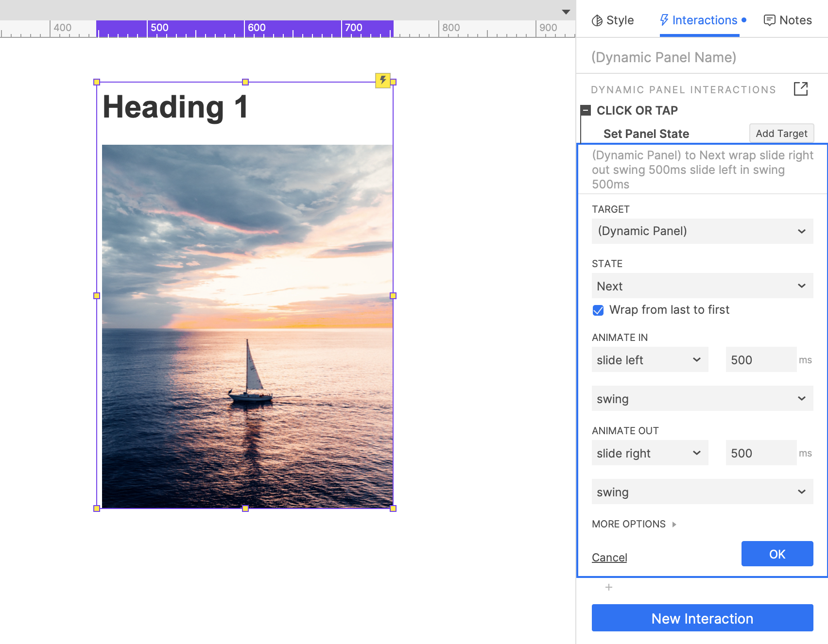
Task: Open the State dropdown showing Next
Action: click(x=702, y=286)
